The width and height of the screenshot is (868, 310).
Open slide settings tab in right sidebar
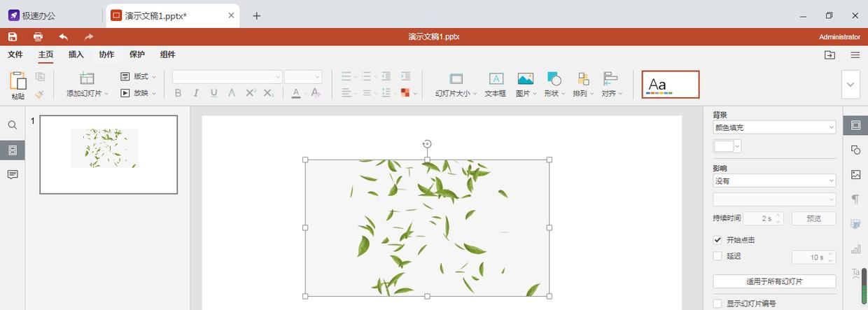[x=855, y=125]
